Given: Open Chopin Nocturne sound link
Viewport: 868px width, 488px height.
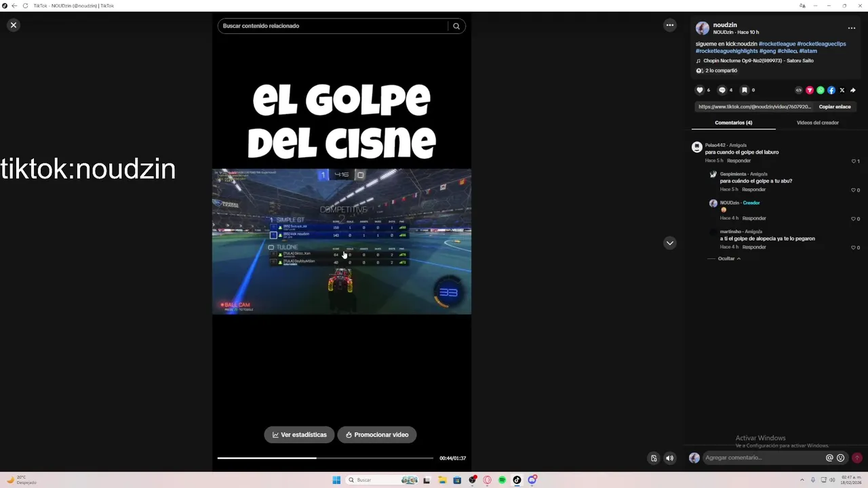Looking at the screenshot, I should [x=758, y=61].
